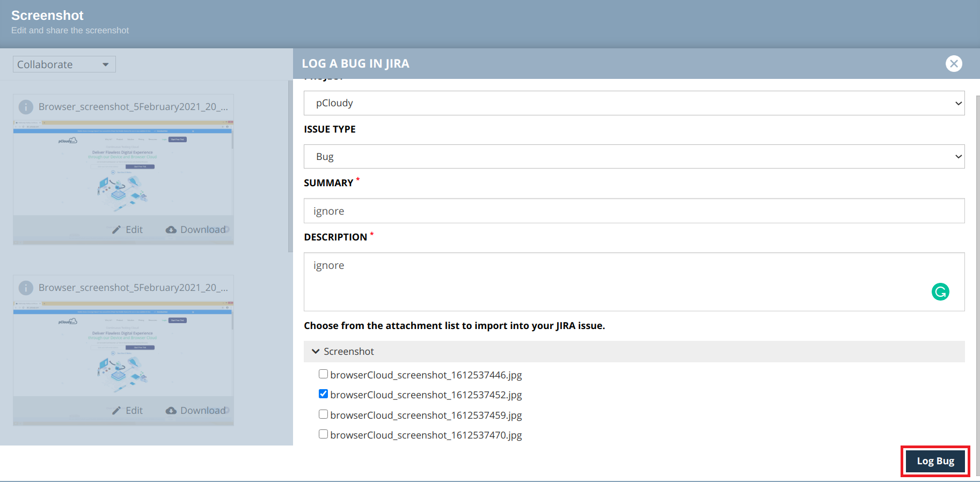Click the Grammarly icon in description box
The width and height of the screenshot is (980, 482).
(x=940, y=291)
